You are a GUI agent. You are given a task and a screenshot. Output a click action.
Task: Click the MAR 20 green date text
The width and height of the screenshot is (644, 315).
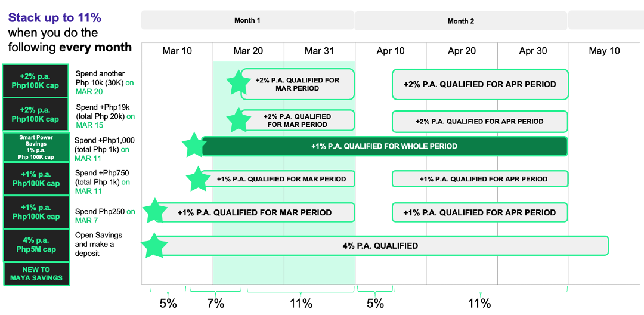click(x=89, y=92)
